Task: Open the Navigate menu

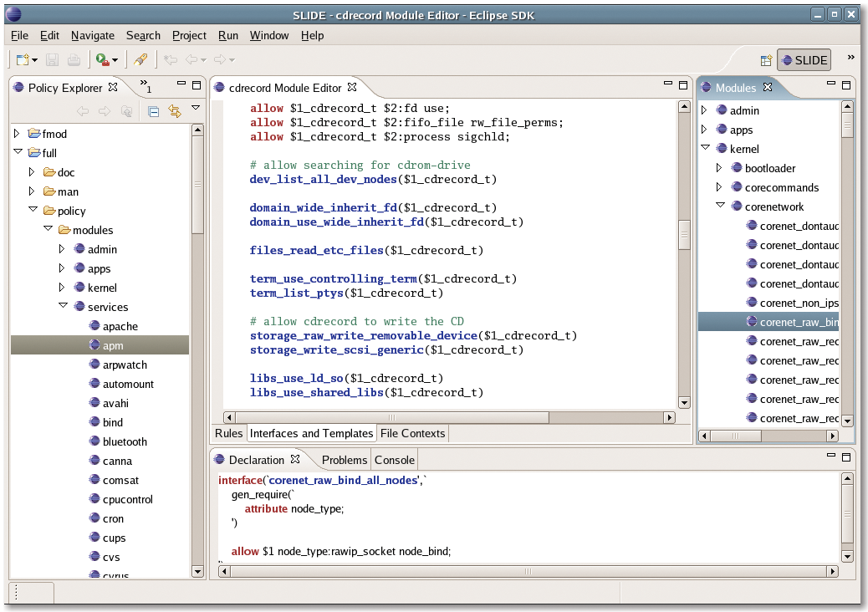Action: 93,35
